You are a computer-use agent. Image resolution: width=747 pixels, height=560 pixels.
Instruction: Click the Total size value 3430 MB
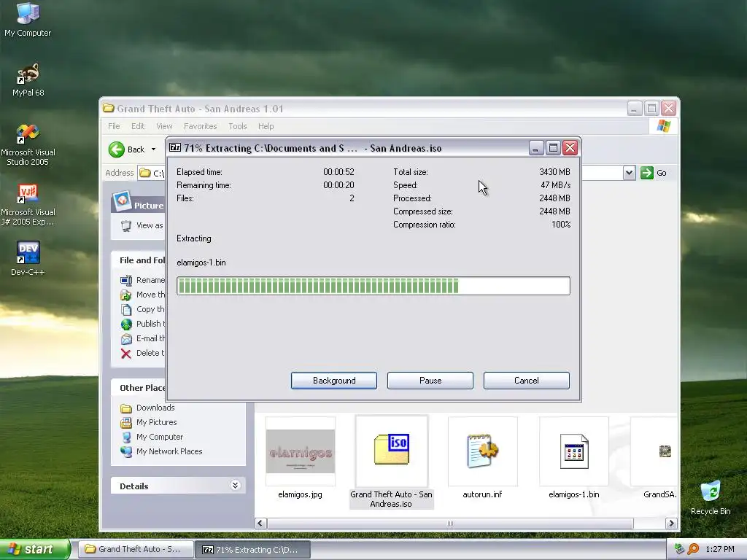point(554,172)
